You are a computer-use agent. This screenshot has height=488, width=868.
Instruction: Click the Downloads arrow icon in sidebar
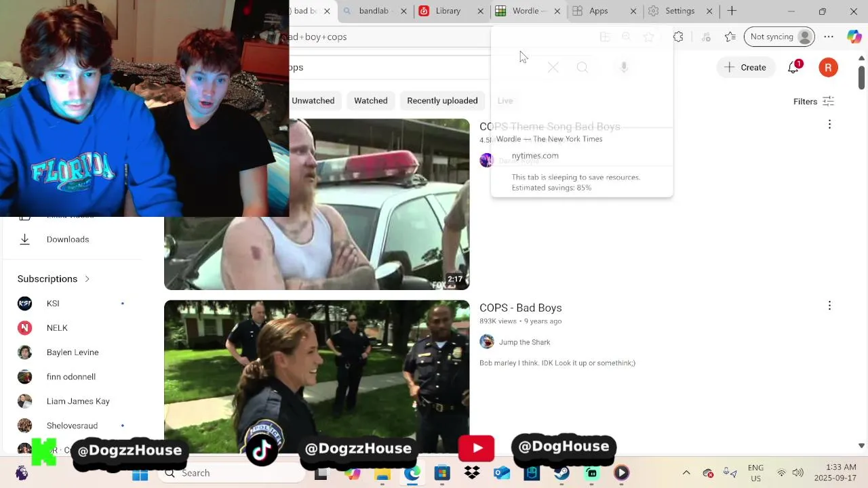[x=24, y=239]
